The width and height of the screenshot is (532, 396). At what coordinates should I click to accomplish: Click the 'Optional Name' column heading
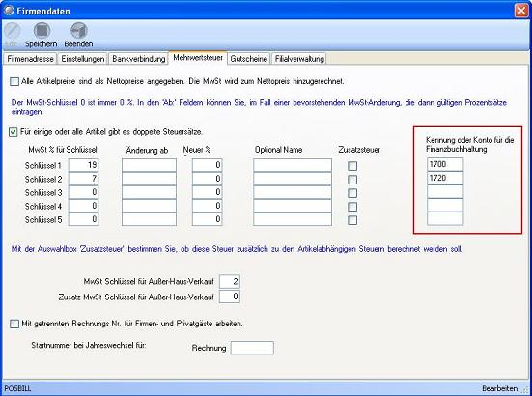[x=279, y=150]
